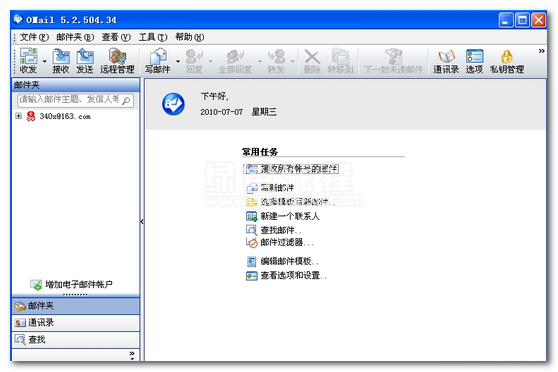Open the 工具(T) menu

(x=153, y=37)
